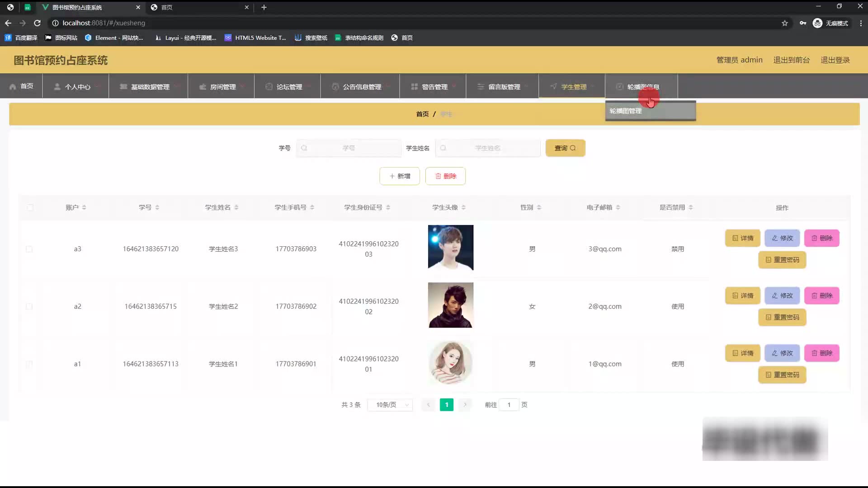Sort by 学号 column arrows
The image size is (868, 488).
click(x=157, y=207)
